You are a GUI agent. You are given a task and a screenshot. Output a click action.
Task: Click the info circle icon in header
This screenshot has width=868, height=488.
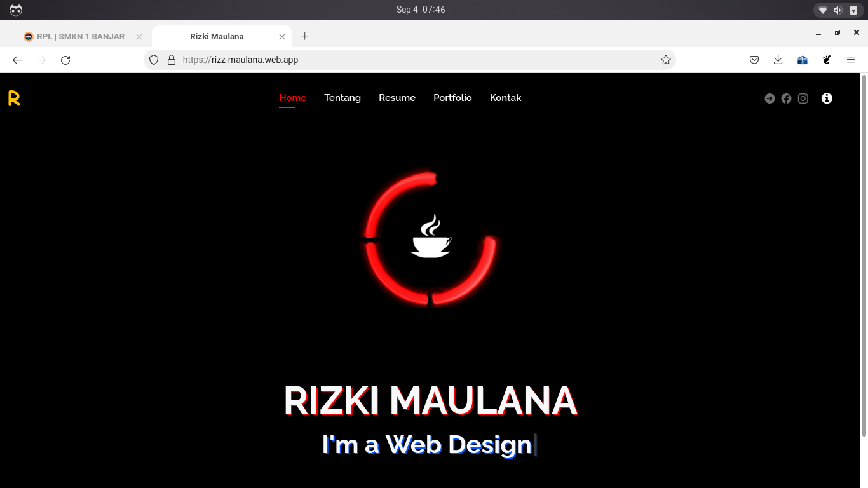pos(827,98)
